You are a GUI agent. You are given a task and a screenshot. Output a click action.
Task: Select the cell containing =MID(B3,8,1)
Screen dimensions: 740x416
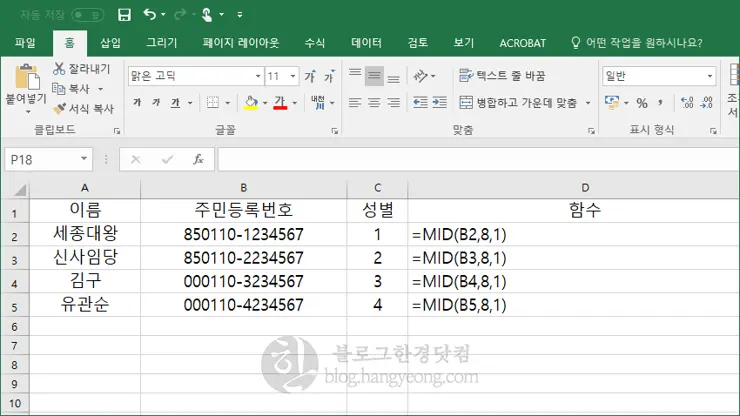point(573,258)
